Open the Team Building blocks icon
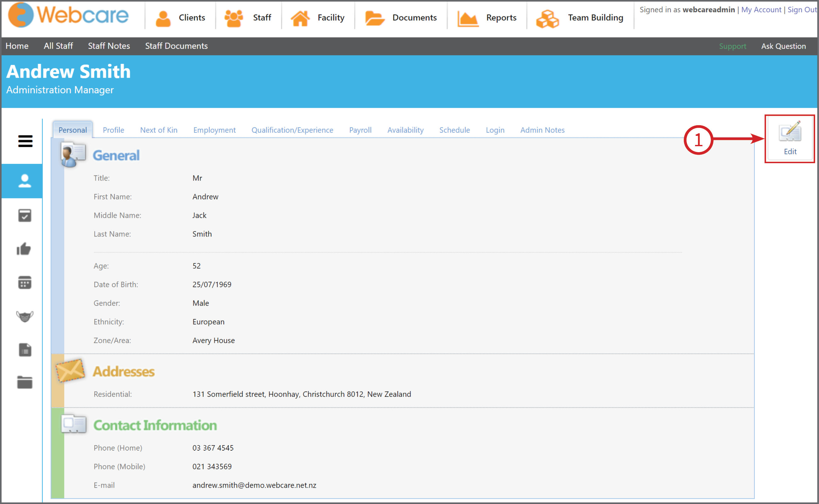819x504 pixels. [548, 19]
